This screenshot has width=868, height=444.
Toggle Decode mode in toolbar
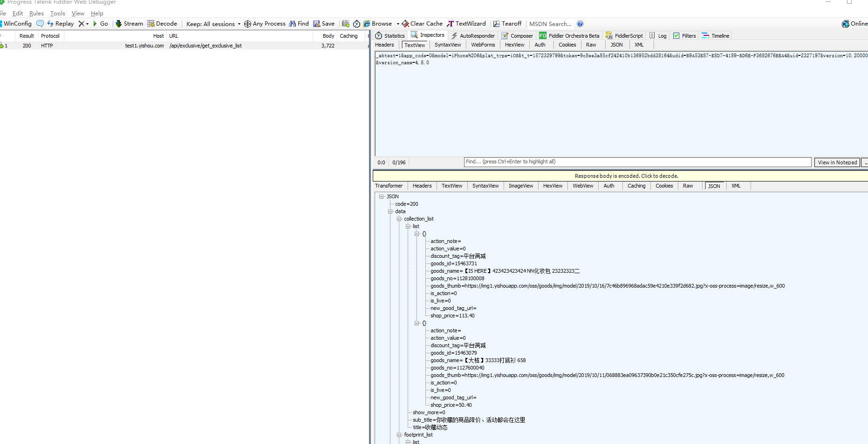click(x=162, y=24)
